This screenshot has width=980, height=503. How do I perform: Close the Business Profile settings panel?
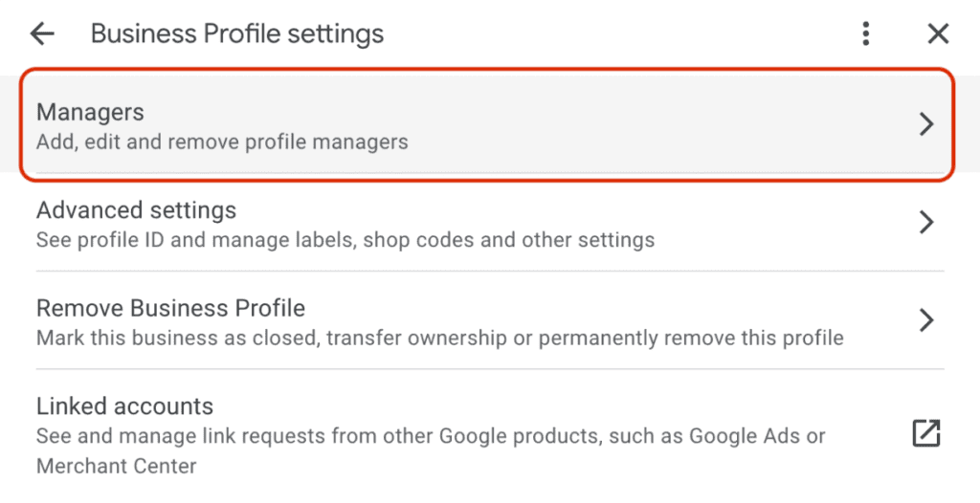coord(938,34)
